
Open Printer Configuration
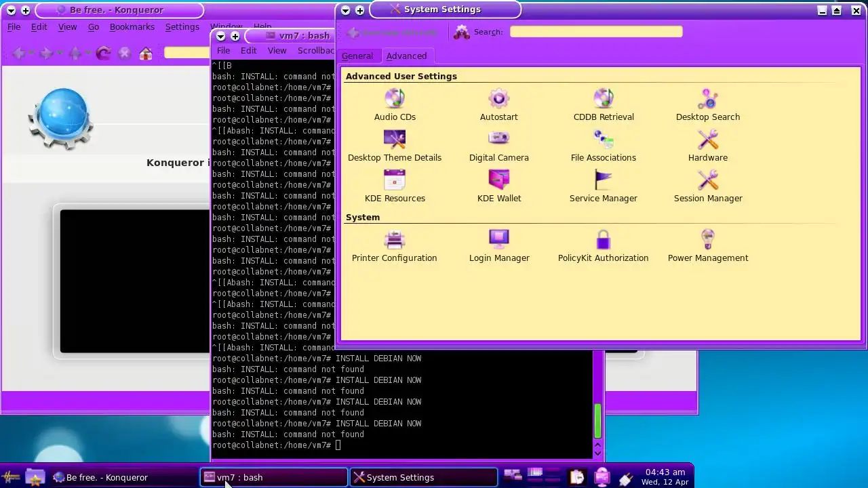pyautogui.click(x=394, y=246)
